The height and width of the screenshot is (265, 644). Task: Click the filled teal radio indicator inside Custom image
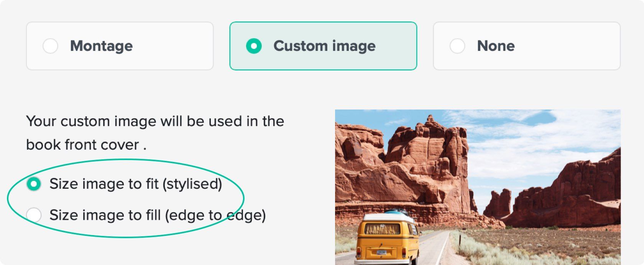pos(254,46)
